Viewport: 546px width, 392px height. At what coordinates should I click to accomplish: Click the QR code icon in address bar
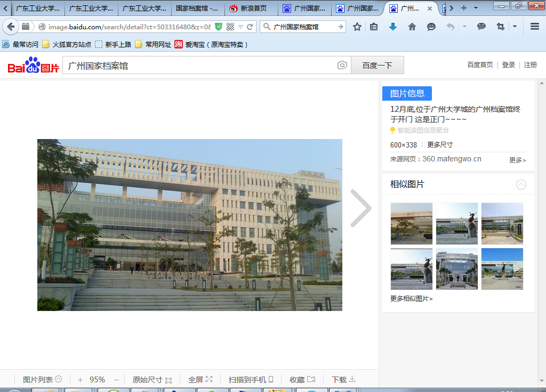point(230,27)
